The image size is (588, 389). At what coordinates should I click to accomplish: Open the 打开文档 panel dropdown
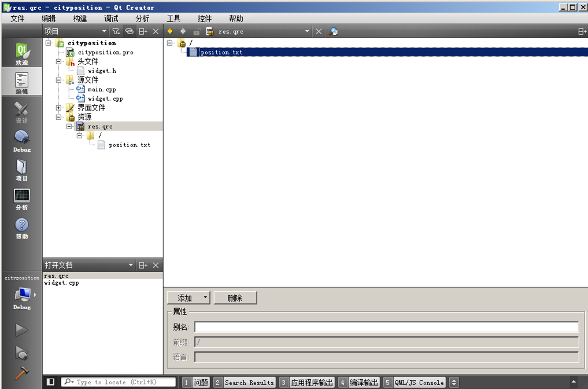[131, 266]
